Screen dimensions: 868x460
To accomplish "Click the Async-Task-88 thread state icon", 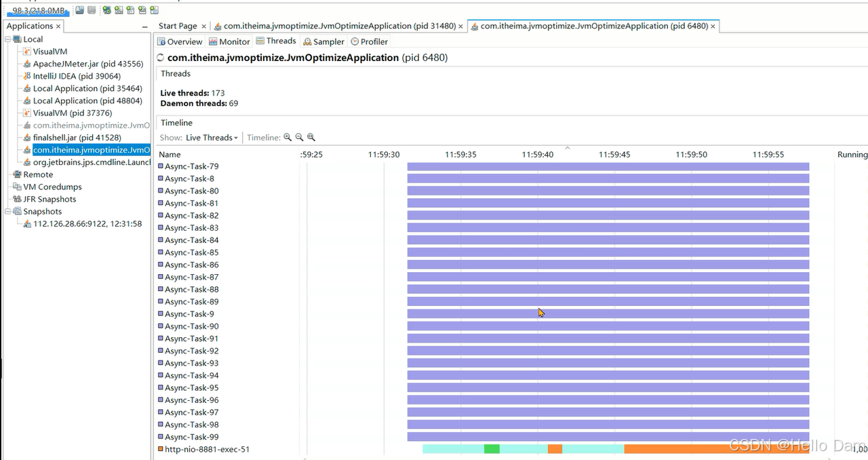I will [x=161, y=289].
